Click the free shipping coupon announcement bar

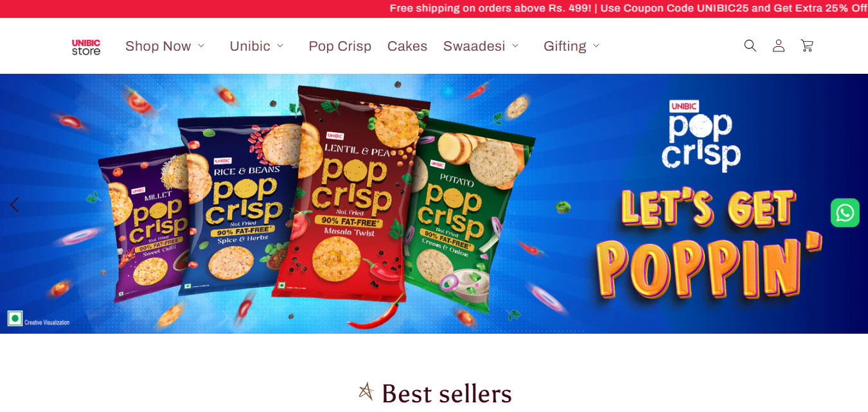(434, 8)
